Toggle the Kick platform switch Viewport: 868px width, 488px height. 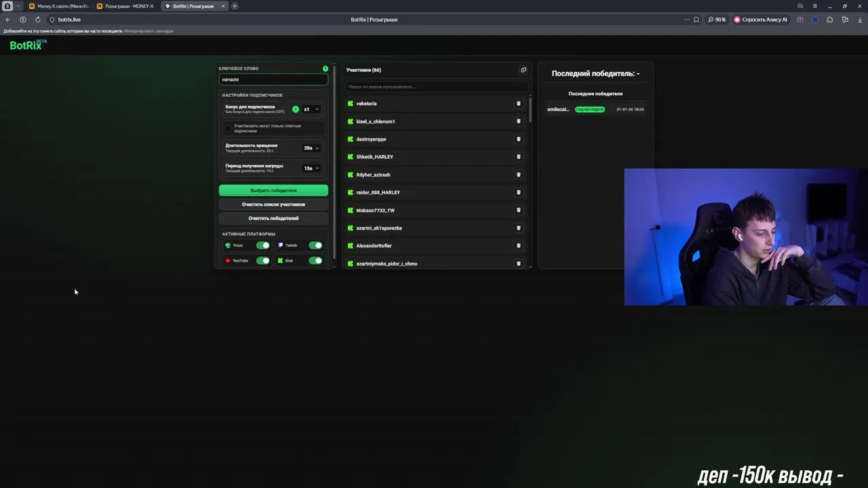(315, 260)
